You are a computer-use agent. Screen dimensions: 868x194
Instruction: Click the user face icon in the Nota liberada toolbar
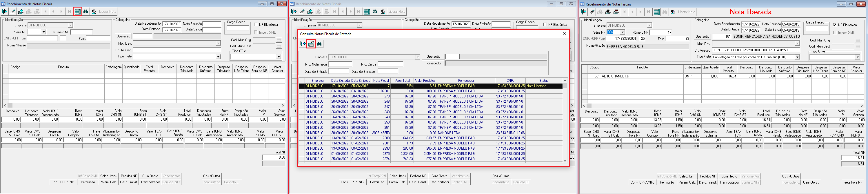[673, 12]
